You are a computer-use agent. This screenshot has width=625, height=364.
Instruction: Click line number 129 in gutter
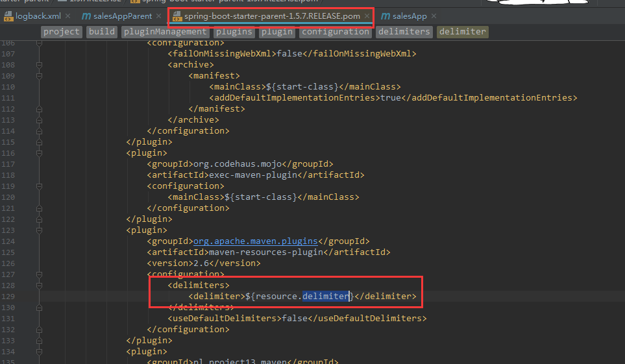point(8,297)
